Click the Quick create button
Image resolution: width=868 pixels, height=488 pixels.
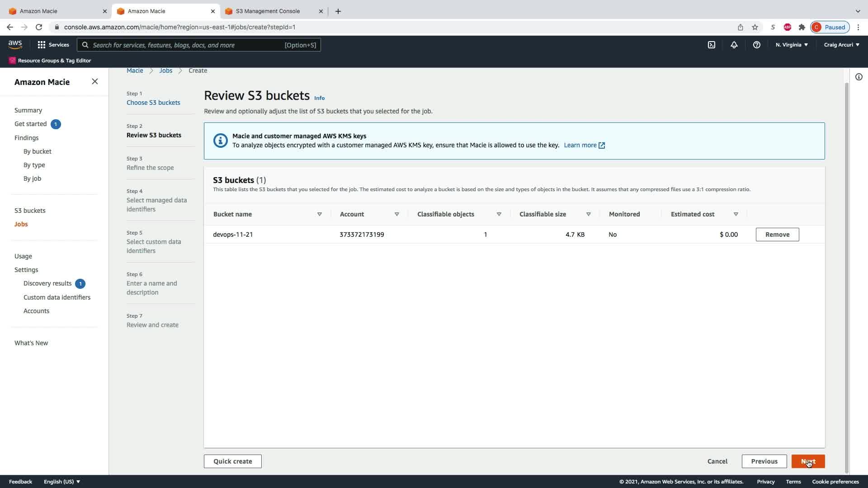tap(232, 461)
